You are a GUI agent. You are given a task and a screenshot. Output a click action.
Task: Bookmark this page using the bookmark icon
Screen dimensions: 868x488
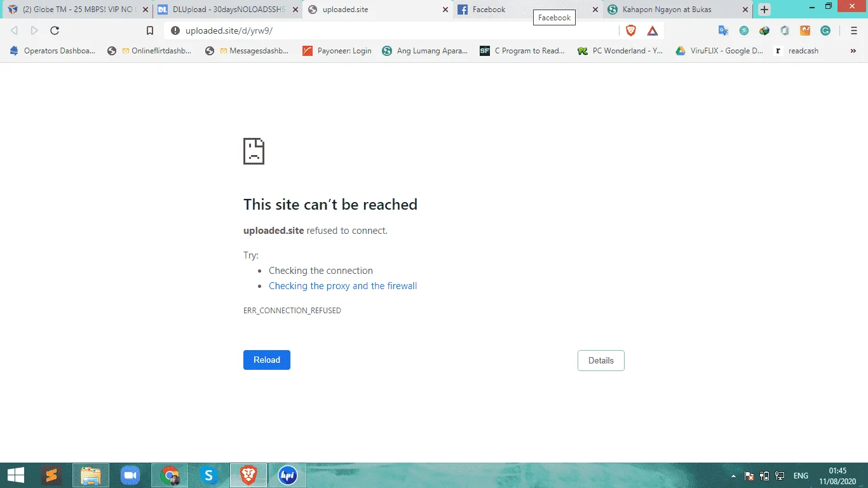point(150,30)
